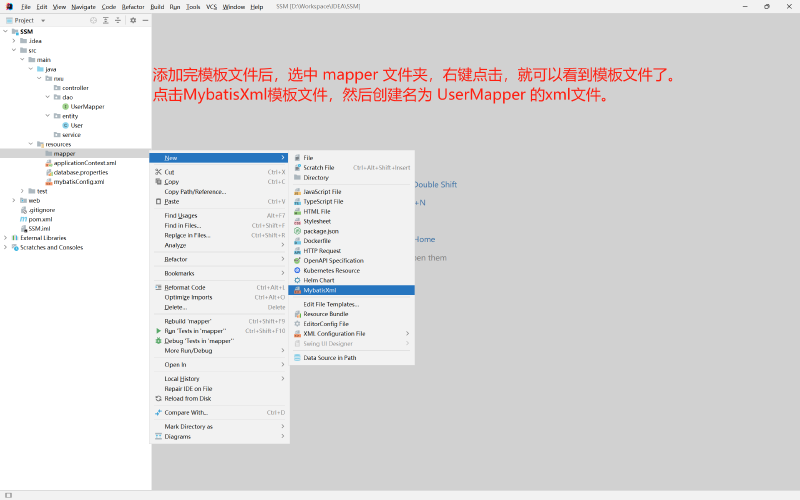Click the Collapse All icon in Project panel
Screen dimensions: 800x500
click(x=118, y=20)
